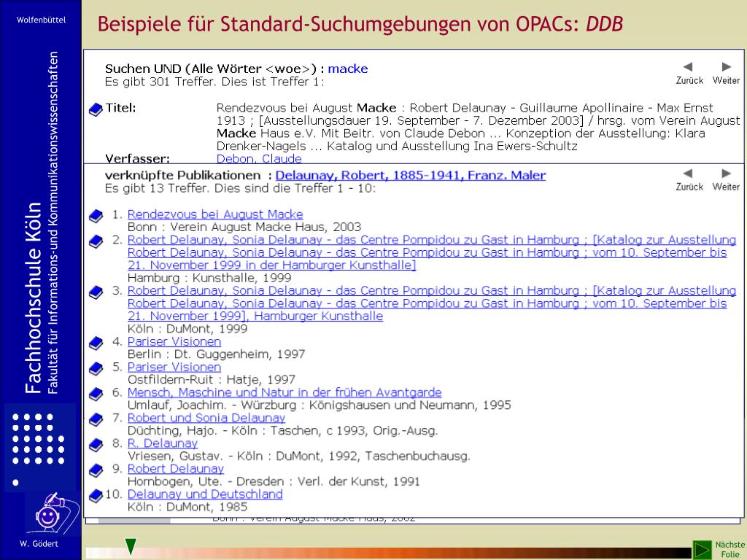Click the Nächste Folie label
The width and height of the screenshot is (747, 560).
click(729, 550)
